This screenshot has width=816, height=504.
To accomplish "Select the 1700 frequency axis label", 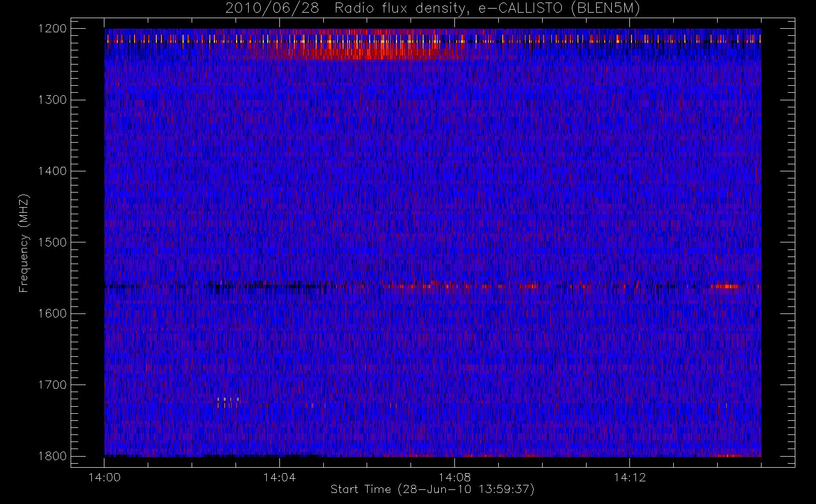I will 52,385.
